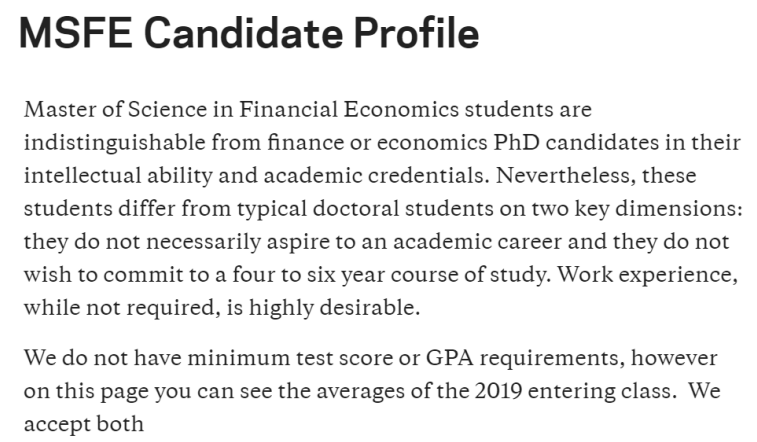This screenshot has height=442, width=757.
Task: Click the 'MSFE Candidate Profile' heading
Action: (x=249, y=35)
